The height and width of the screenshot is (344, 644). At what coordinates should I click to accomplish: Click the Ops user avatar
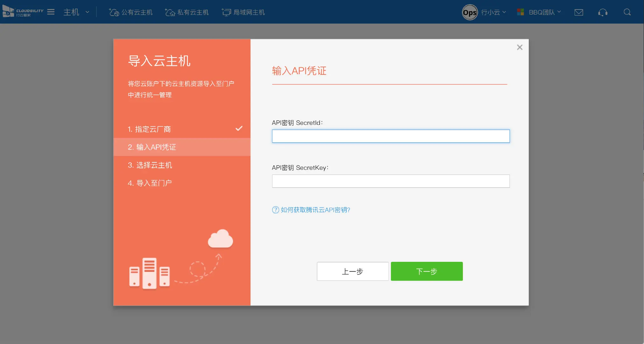[x=470, y=12]
